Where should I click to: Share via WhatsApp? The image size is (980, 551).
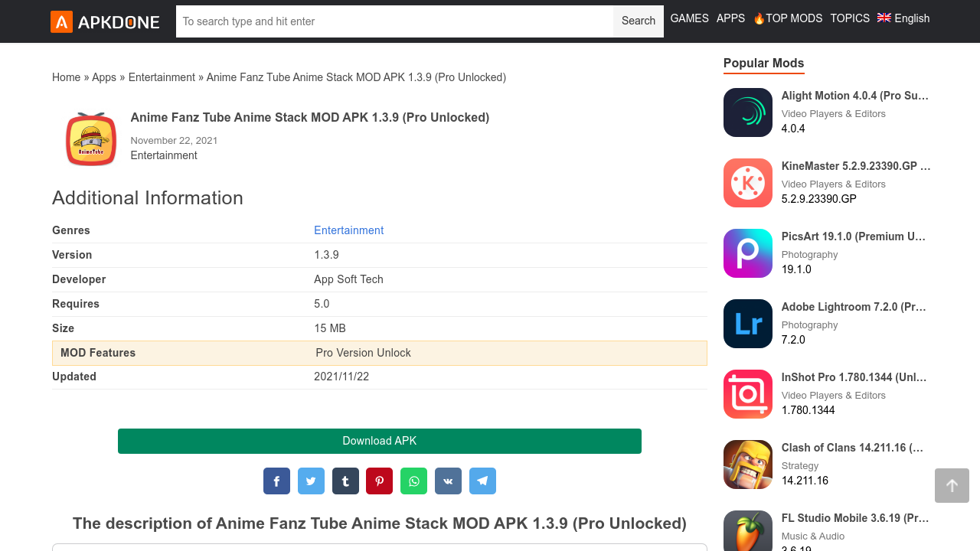413,481
